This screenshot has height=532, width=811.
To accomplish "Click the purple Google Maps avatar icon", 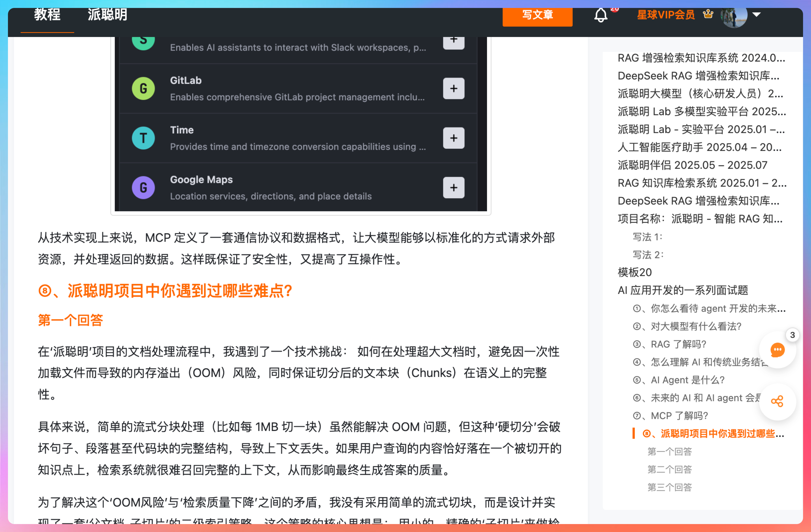I will tap(144, 187).
